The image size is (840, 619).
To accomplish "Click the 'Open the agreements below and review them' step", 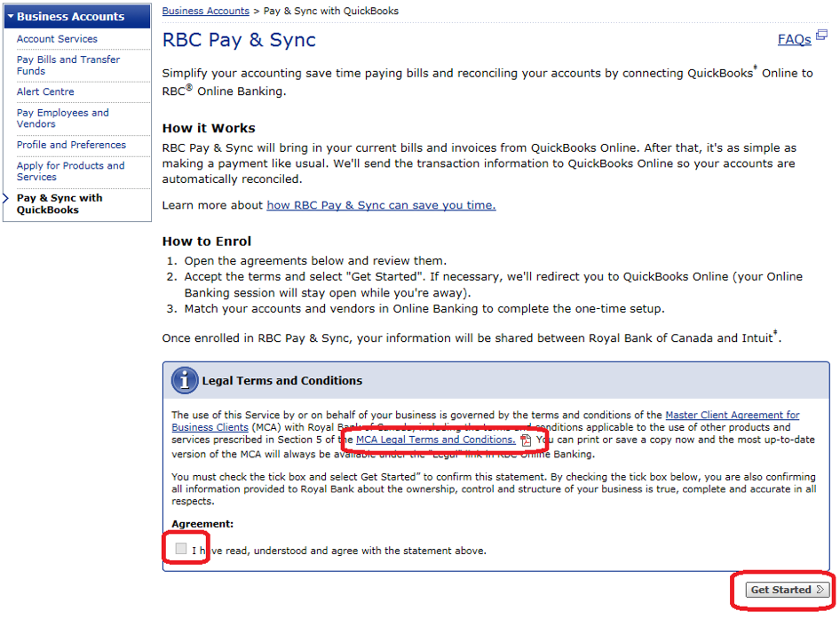I will point(315,261).
